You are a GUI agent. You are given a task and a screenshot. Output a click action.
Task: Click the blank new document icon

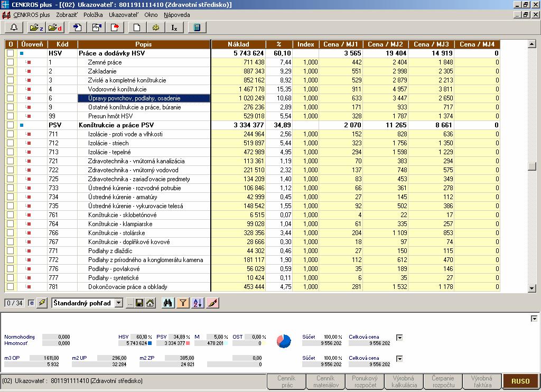click(x=137, y=27)
